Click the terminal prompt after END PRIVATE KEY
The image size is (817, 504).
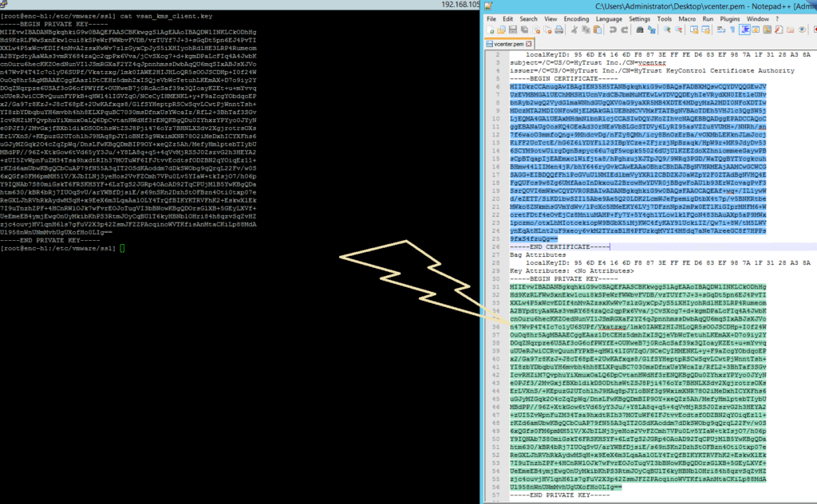(122, 249)
